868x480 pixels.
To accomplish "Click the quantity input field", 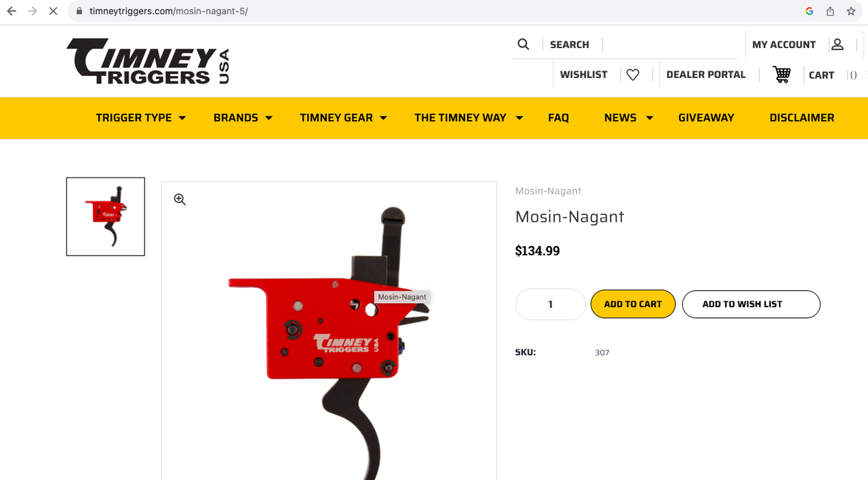I will click(550, 304).
